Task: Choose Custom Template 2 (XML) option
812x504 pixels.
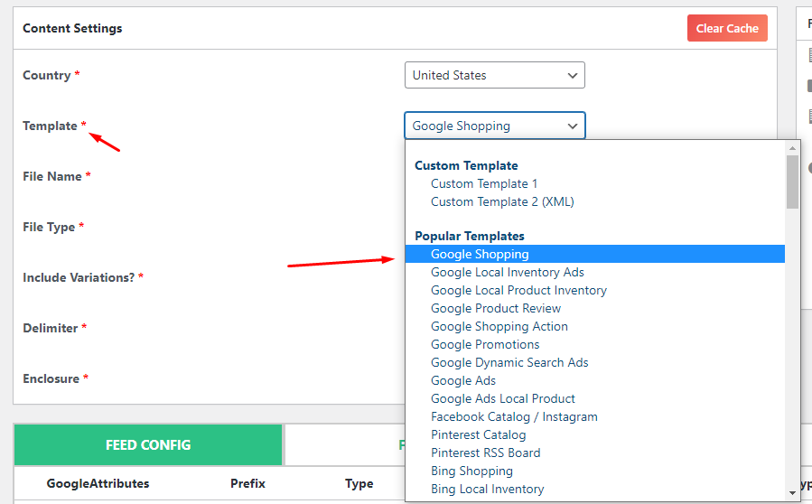Action: pyautogui.click(x=502, y=202)
